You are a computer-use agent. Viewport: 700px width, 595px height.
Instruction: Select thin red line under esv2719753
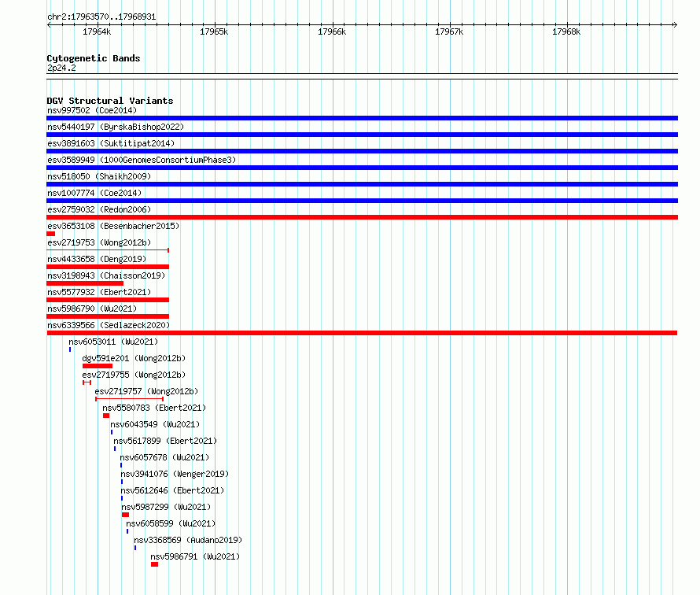point(108,250)
